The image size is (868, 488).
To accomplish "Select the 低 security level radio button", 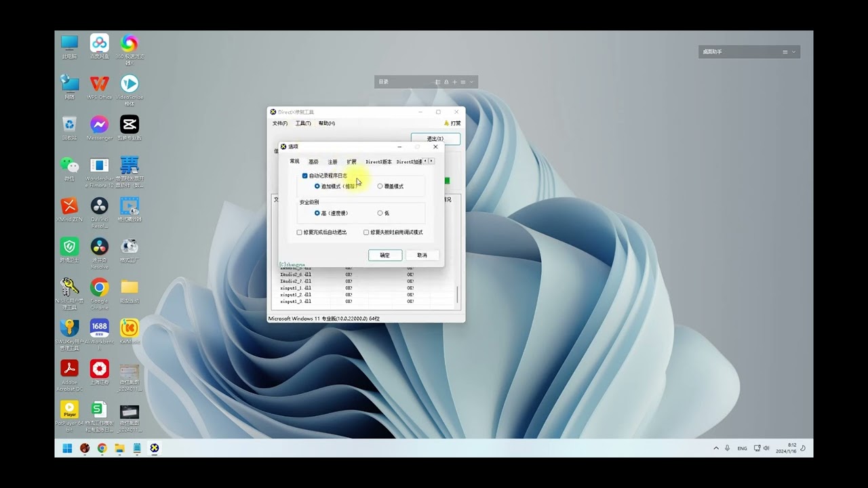I will (x=380, y=213).
